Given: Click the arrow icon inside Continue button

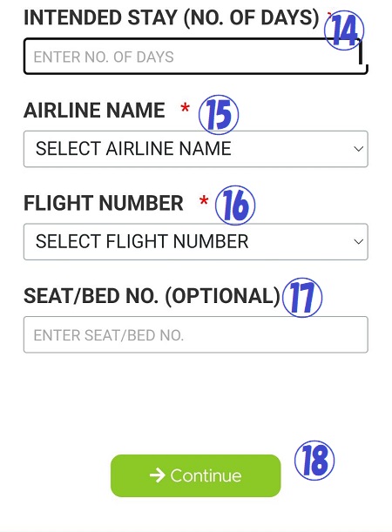Looking at the screenshot, I should tap(157, 475).
